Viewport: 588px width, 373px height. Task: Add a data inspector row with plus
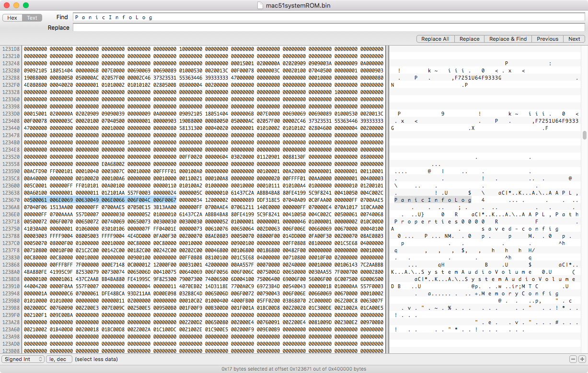click(582, 359)
